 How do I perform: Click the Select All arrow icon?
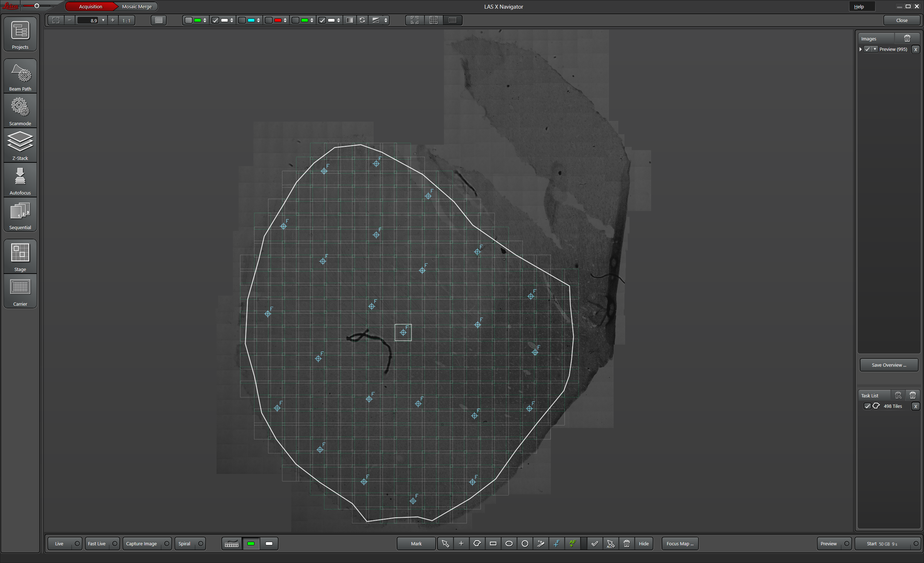610,544
